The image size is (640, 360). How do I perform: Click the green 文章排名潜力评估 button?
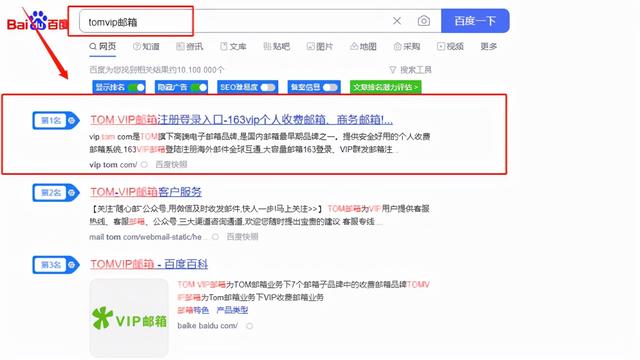(x=385, y=87)
